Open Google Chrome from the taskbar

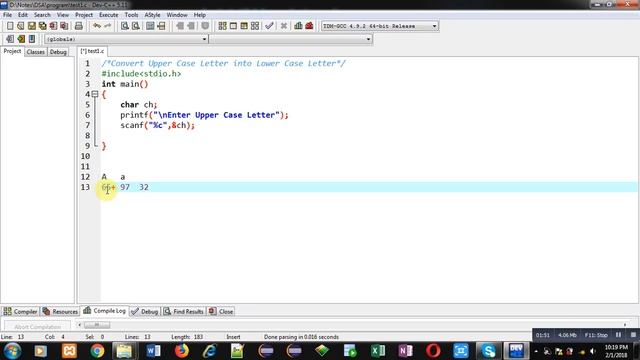point(97,351)
